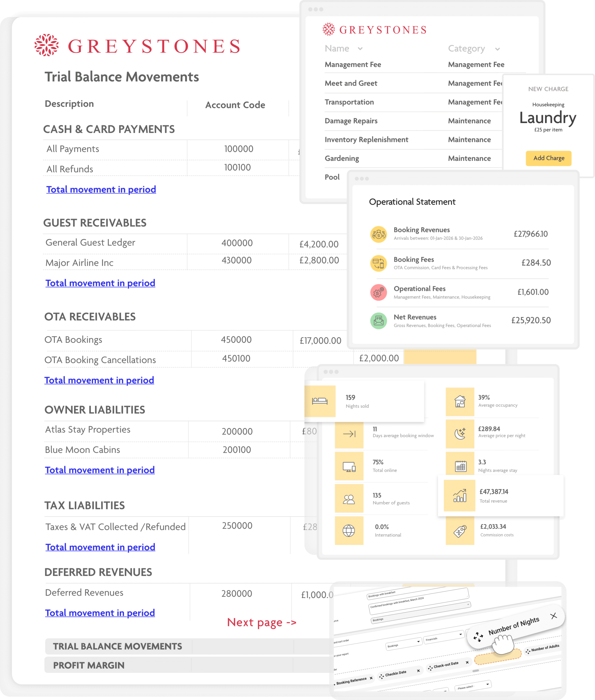Click the Transportation charge row
Image resolution: width=595 pixels, height=700 pixels.
413,102
